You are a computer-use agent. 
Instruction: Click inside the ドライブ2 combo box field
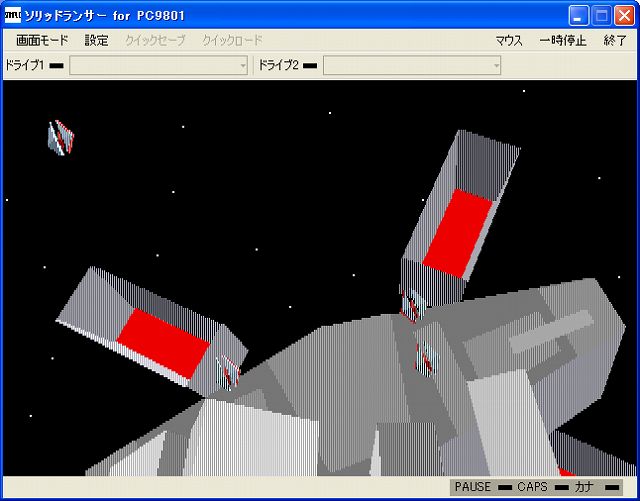(412, 66)
